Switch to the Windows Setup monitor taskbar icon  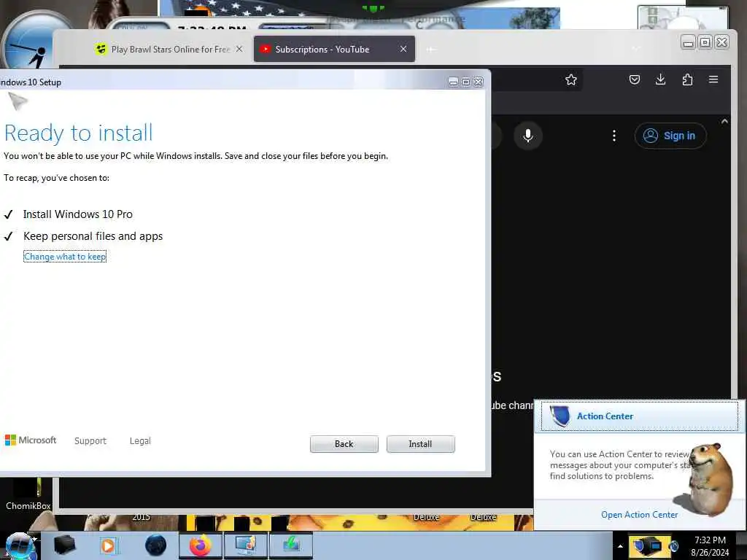(x=245, y=545)
